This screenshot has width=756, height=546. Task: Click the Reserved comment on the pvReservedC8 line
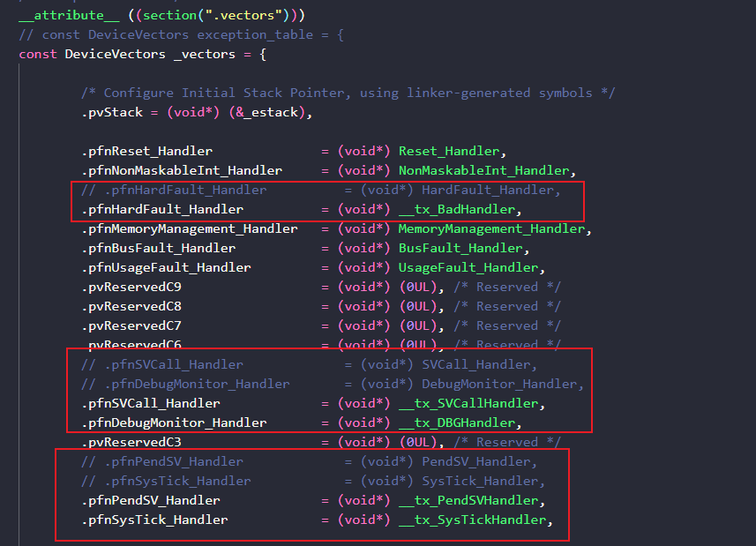tap(507, 306)
